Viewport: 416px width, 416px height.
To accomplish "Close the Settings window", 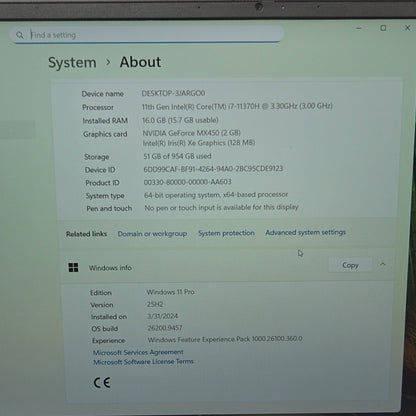I will click(x=407, y=28).
